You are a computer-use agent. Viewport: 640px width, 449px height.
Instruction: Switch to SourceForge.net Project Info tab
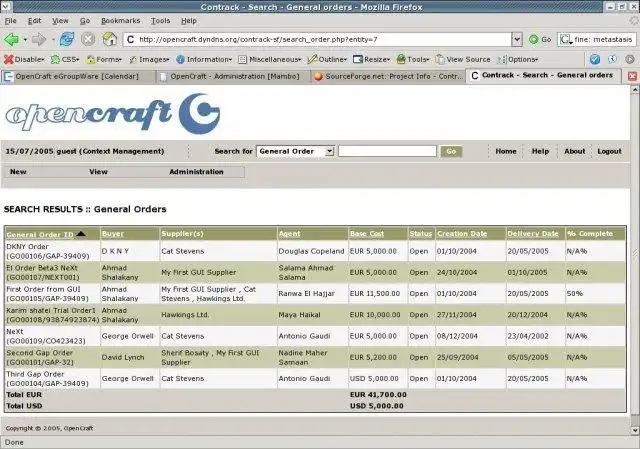coord(388,76)
